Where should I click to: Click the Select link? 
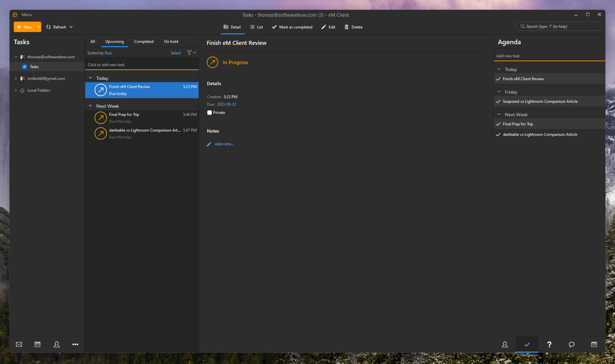point(176,53)
